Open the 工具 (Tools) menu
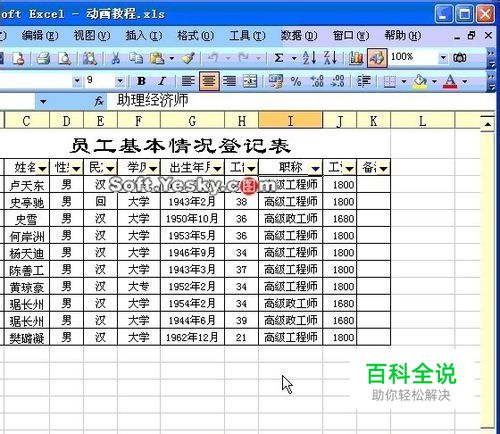Viewport: 500px width, 434px height. (247, 35)
